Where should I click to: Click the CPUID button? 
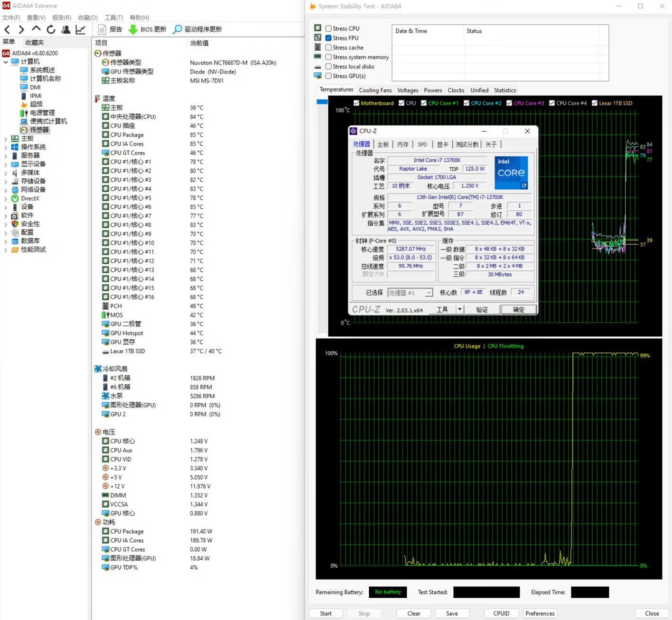coord(501,613)
